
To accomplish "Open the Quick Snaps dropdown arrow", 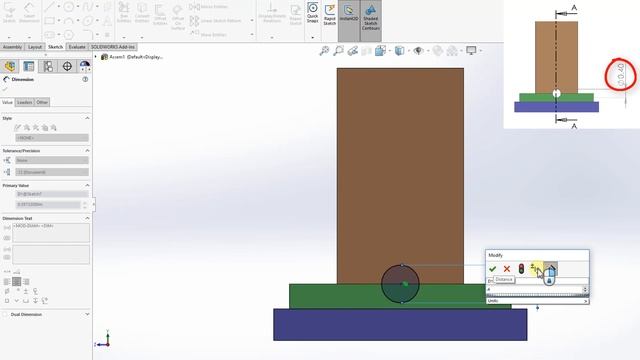I will (313, 37).
